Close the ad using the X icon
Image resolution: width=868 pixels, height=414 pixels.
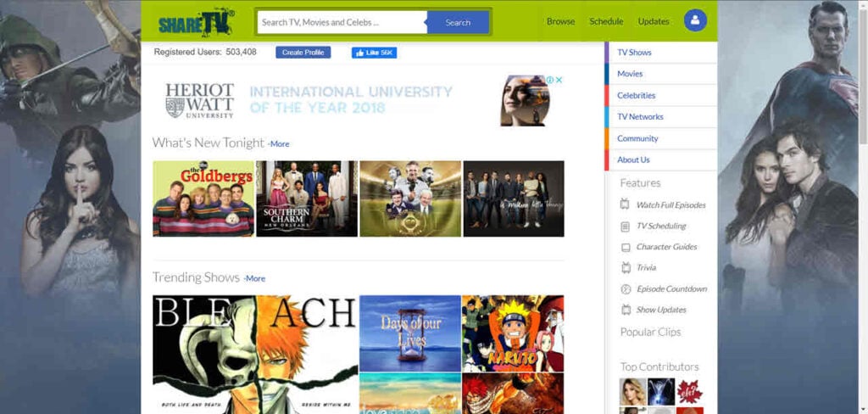[559, 80]
